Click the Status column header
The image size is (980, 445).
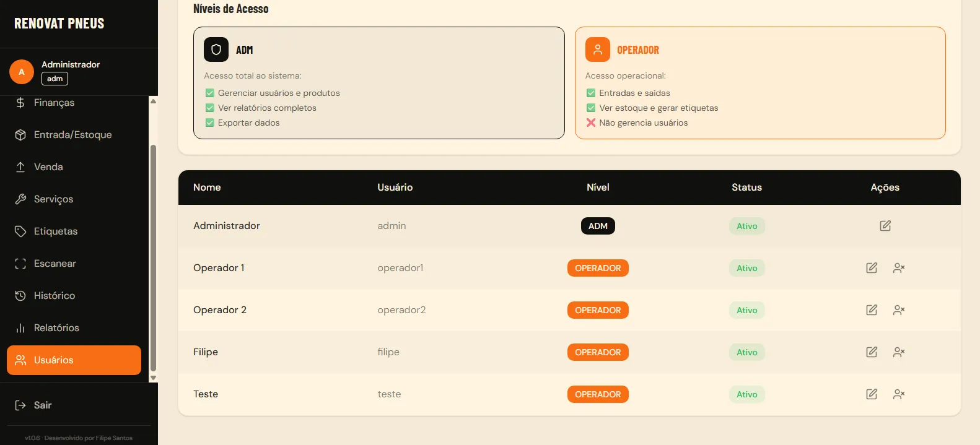pyautogui.click(x=747, y=188)
